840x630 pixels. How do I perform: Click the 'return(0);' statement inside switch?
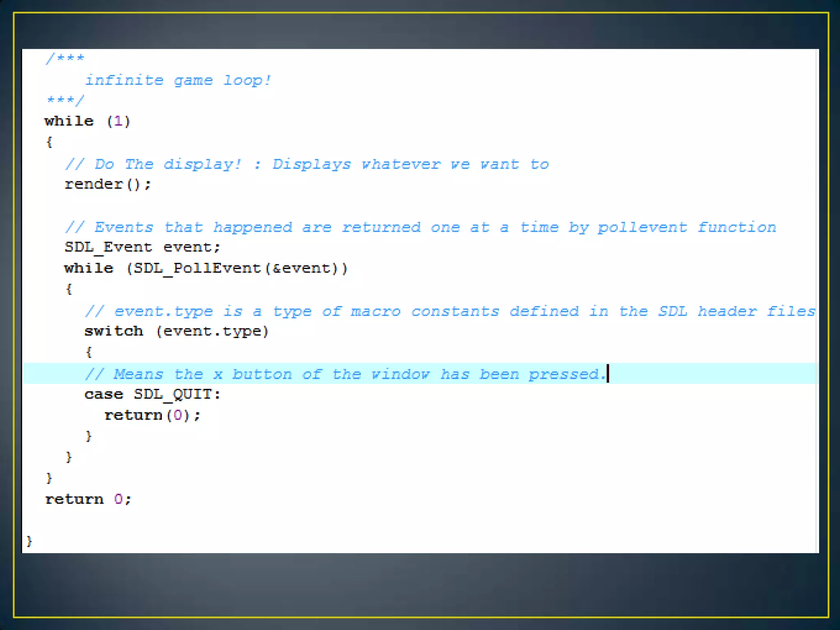coord(152,415)
